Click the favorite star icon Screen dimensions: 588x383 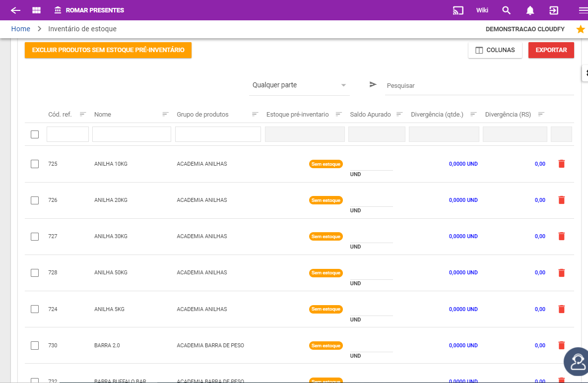click(x=580, y=29)
